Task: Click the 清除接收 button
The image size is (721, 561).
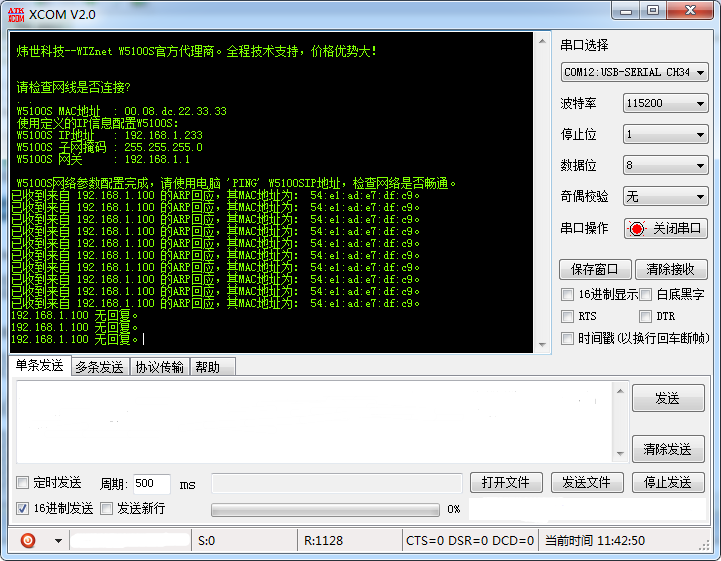Action: coord(671,269)
